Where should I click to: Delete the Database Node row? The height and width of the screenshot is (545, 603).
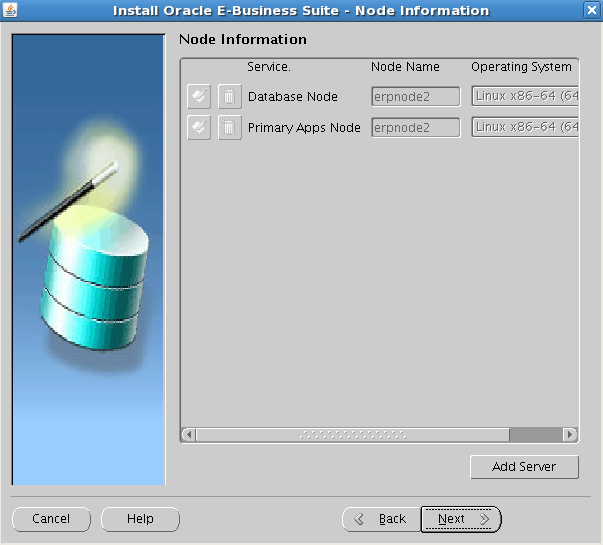230,96
